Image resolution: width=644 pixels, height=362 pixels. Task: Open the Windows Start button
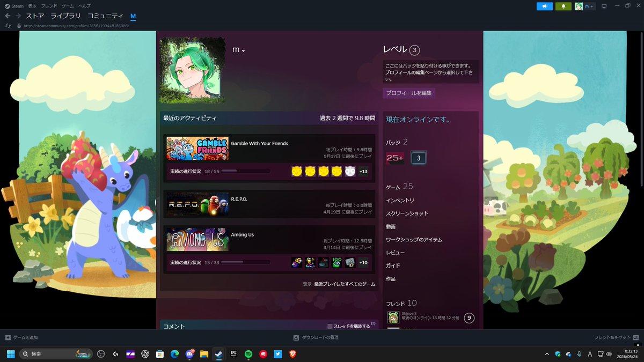tap(10, 354)
